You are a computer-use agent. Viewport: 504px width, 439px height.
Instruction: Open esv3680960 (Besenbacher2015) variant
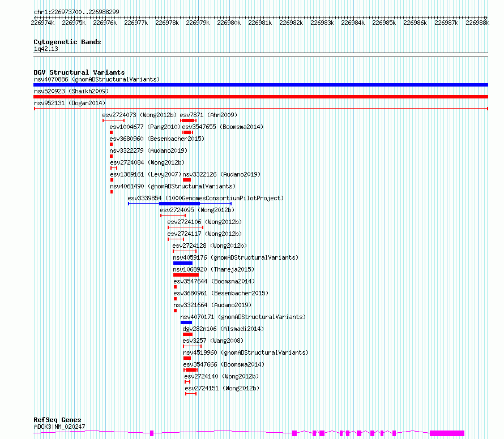tap(157, 139)
